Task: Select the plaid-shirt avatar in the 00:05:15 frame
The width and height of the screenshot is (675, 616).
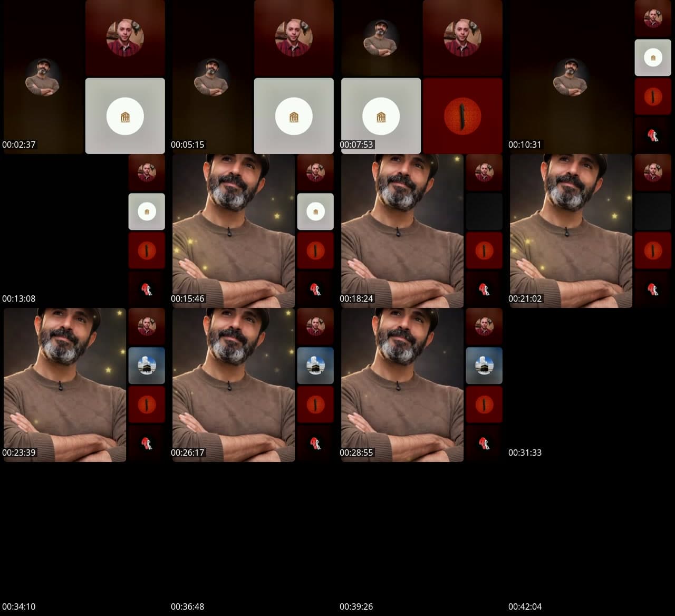Action: point(294,38)
